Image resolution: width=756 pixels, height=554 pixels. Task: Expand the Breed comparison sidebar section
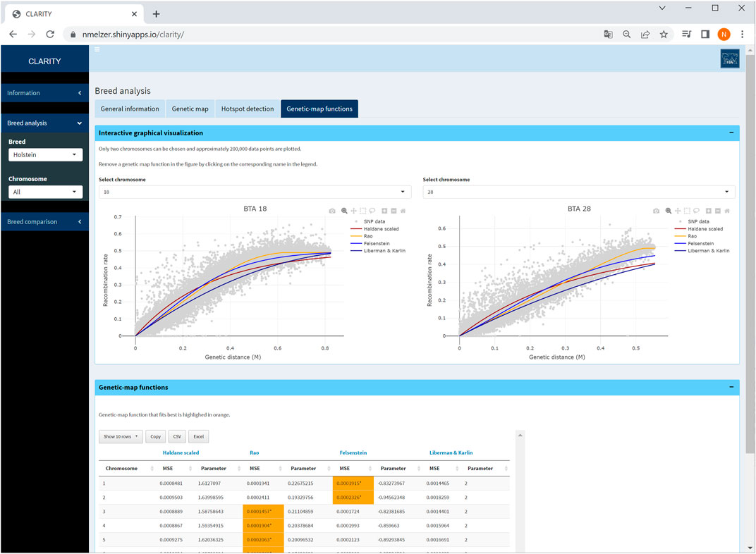44,221
